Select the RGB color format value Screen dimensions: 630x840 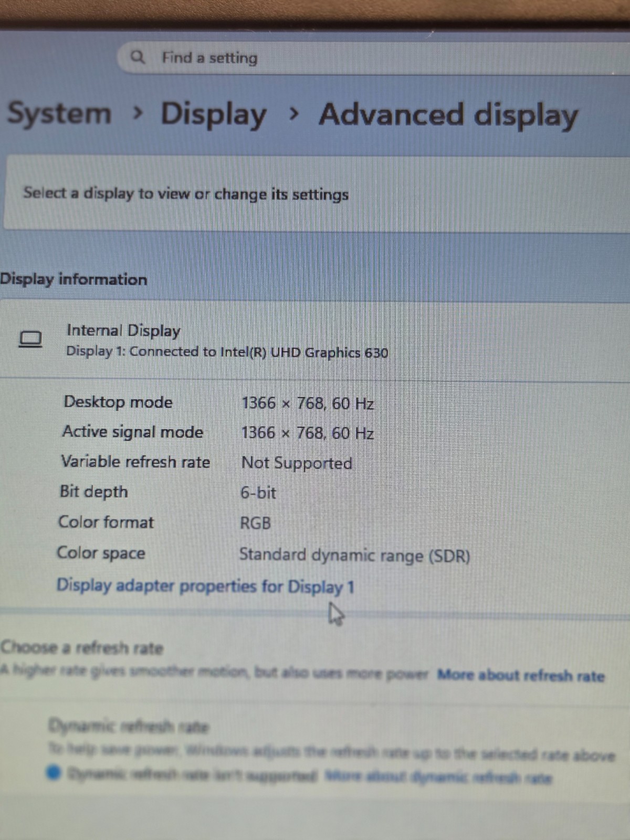pos(255,523)
